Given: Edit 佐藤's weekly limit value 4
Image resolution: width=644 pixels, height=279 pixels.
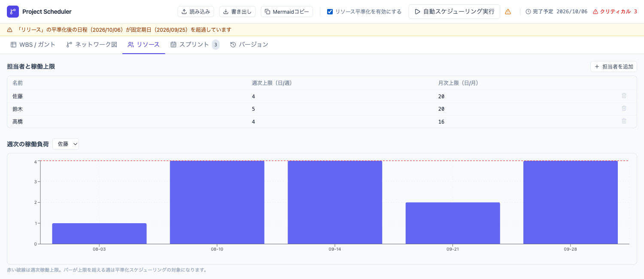Looking at the screenshot, I should coord(253,97).
